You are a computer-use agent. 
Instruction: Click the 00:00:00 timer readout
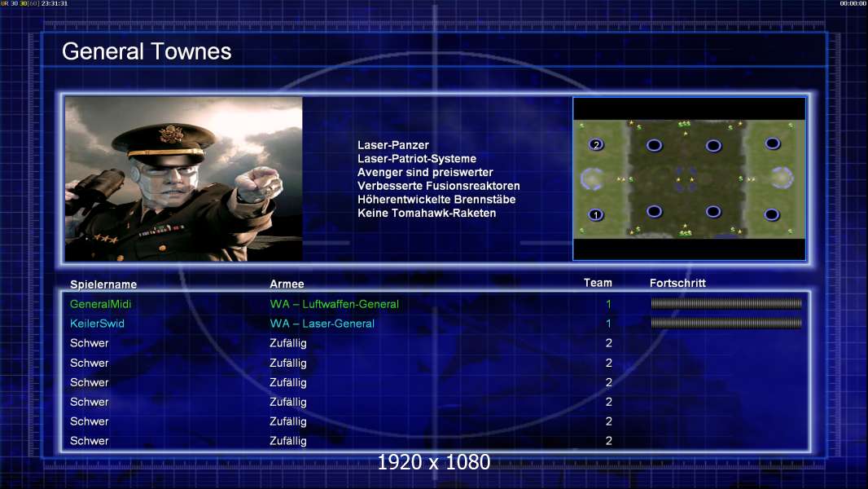[x=853, y=3]
